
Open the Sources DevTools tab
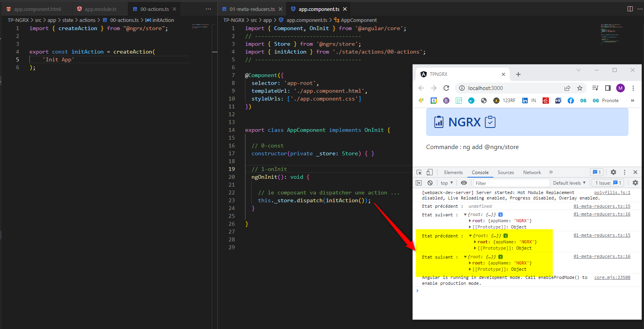click(506, 172)
